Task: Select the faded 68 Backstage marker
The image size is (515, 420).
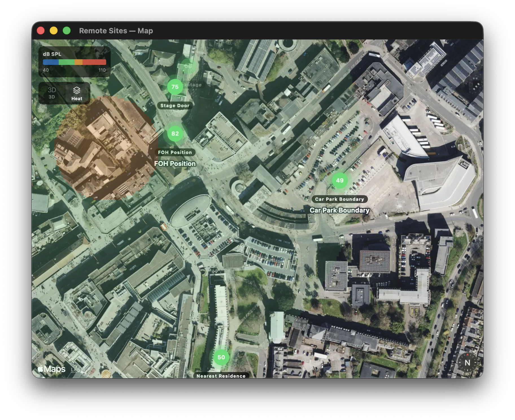Action: pos(187,66)
